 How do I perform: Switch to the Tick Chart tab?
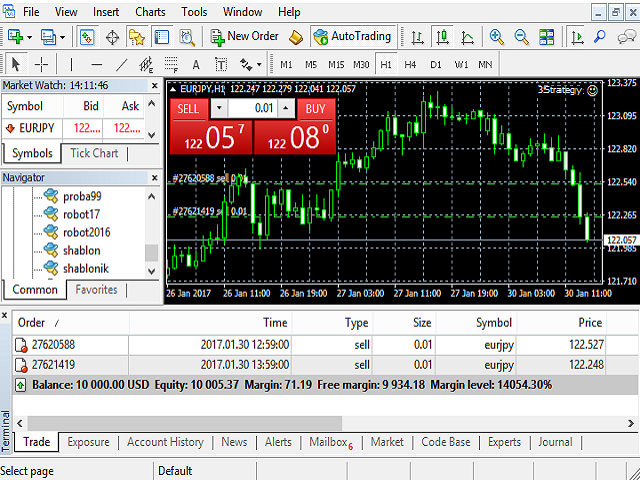coord(94,153)
